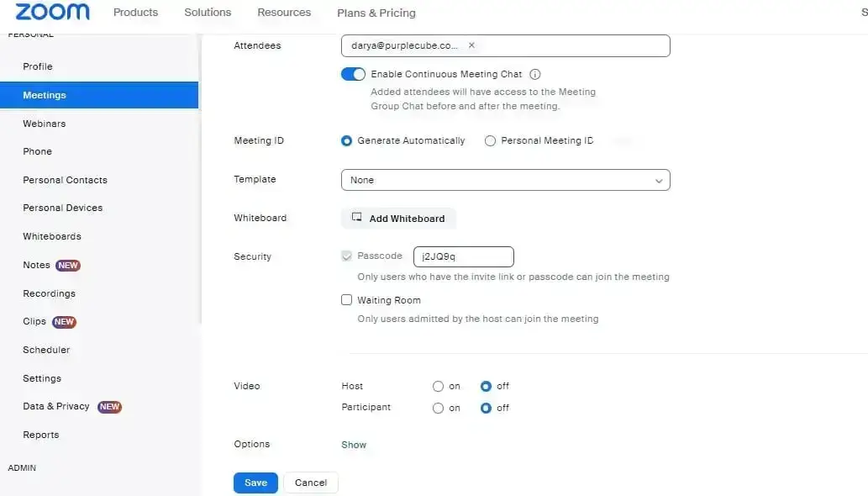This screenshot has width=868, height=496.
Task: Click the ADMIN section heading
Action: 22,467
